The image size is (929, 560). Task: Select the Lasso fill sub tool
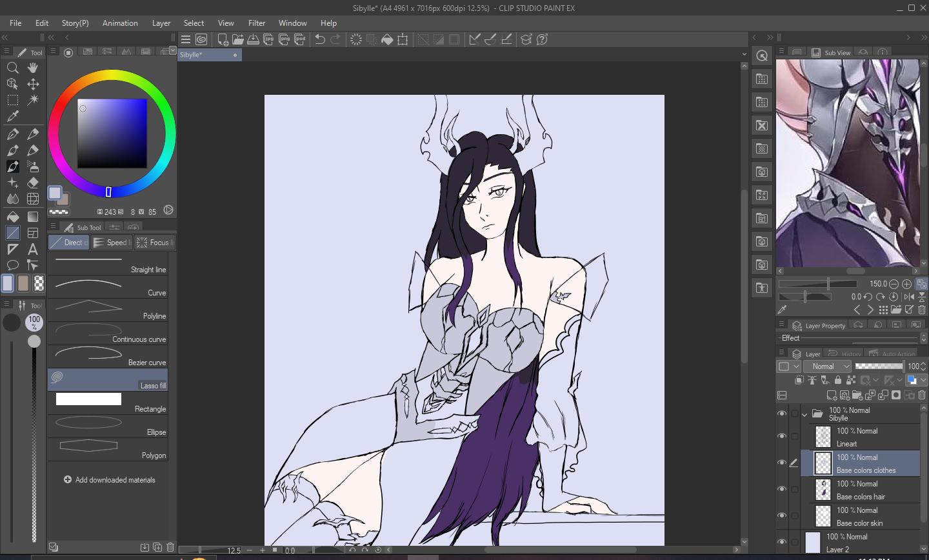pyautogui.click(x=108, y=379)
